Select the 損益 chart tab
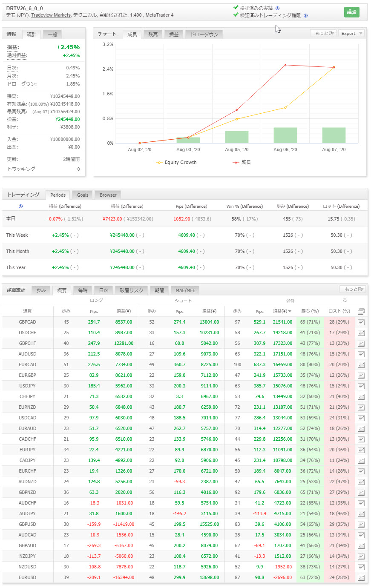The image size is (371, 588). click(x=174, y=34)
